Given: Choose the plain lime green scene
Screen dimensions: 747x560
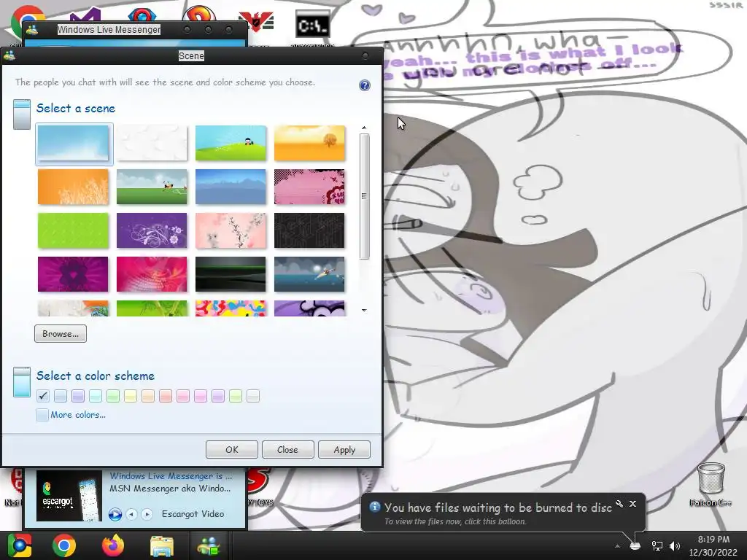Looking at the screenshot, I should pyautogui.click(x=73, y=230).
